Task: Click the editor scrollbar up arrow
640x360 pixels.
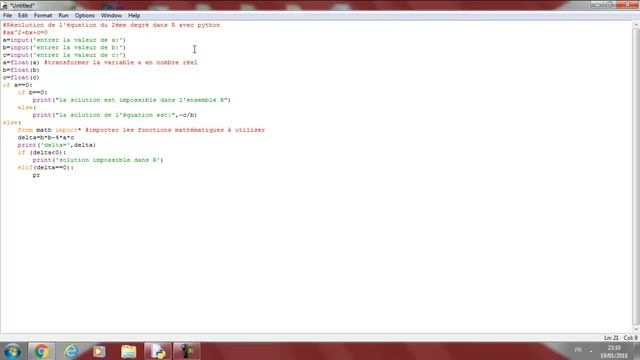Action: 636,25
